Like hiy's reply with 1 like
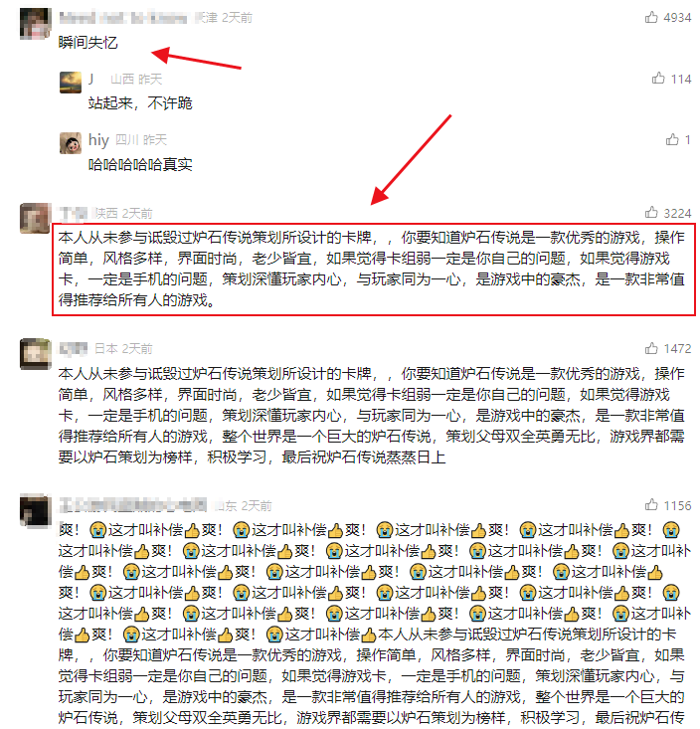Viewport: 700px width, 729px height. (671, 139)
